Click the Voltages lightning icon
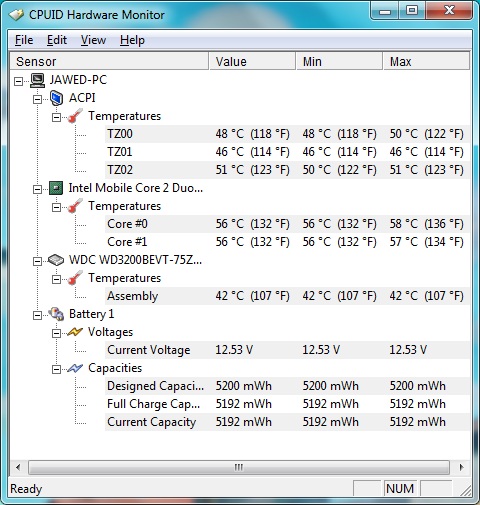This screenshot has height=505, width=480. pyautogui.click(x=75, y=332)
